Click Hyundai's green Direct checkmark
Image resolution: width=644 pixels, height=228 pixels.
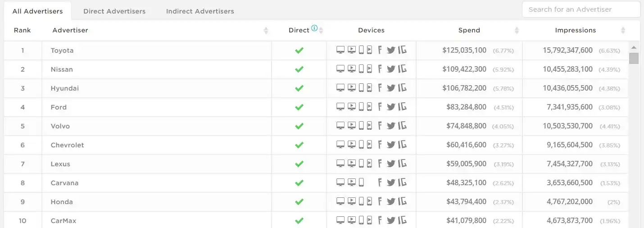[x=299, y=88]
